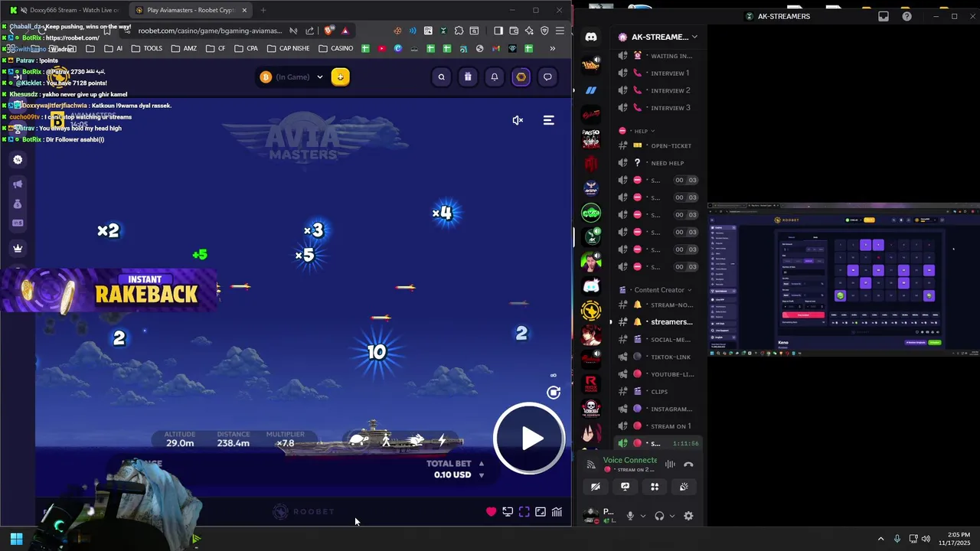Open the Windows Start menu
The width and height of the screenshot is (980, 551).
point(16,539)
